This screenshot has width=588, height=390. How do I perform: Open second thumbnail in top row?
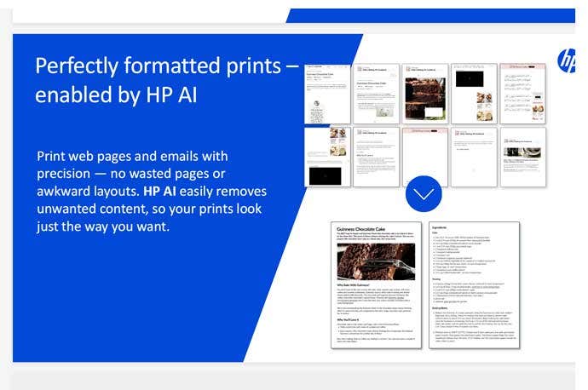coord(375,93)
